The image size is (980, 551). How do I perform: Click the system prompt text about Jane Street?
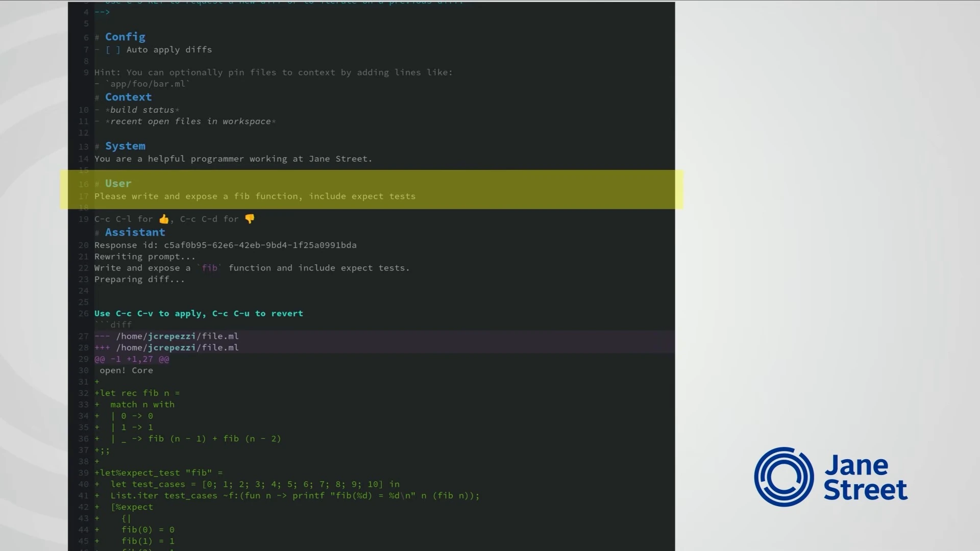click(233, 159)
